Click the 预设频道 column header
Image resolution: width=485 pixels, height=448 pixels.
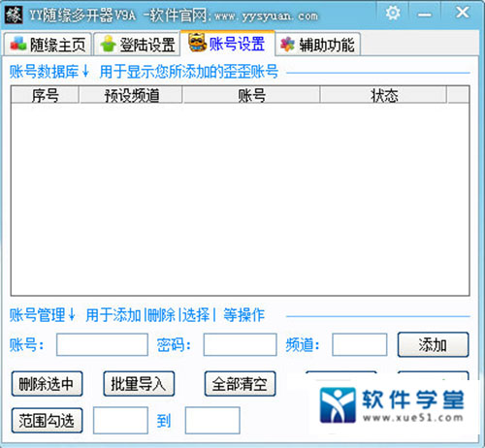(131, 95)
